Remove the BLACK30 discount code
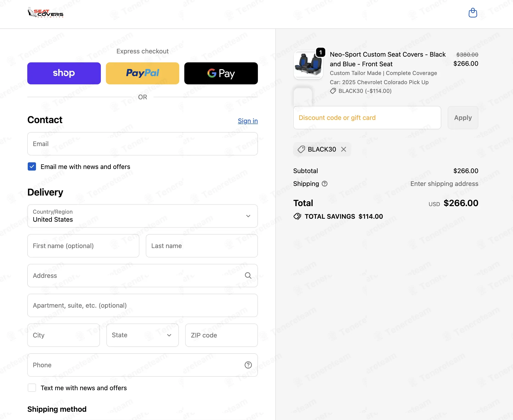The width and height of the screenshot is (513, 420). pos(343,149)
